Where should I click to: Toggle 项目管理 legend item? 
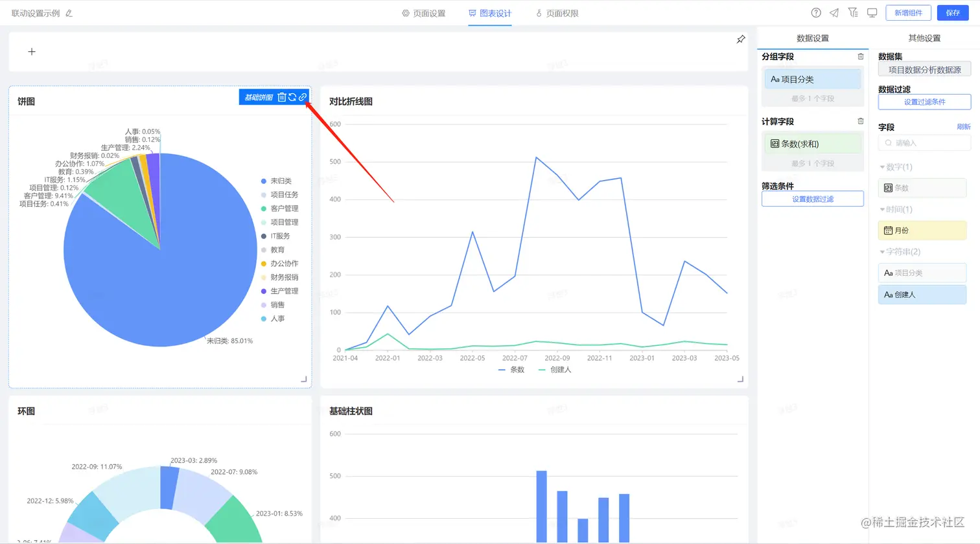pos(280,222)
